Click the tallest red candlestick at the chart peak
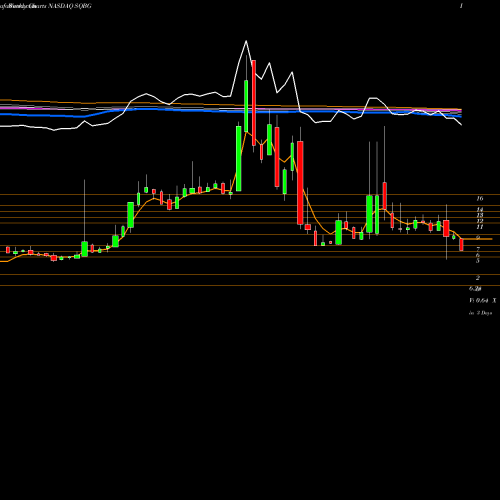Screen dimensions: 500x500 tap(254, 103)
